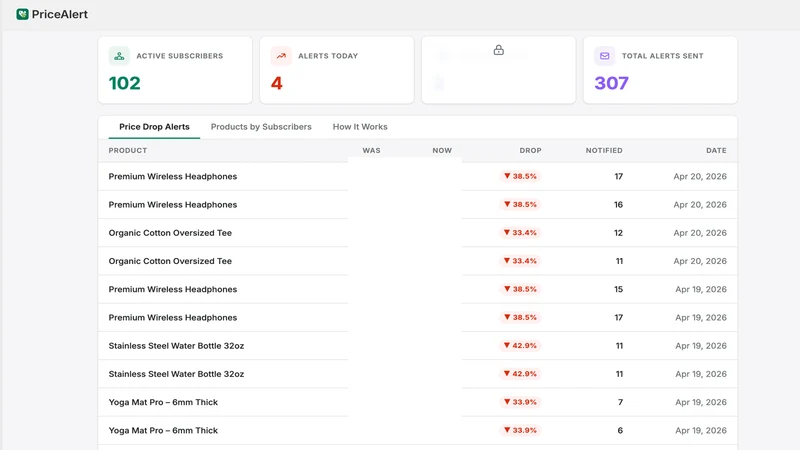The width and height of the screenshot is (800, 450).
Task: Click Apr 19, 2026 date in 15 notified row
Action: [701, 289]
